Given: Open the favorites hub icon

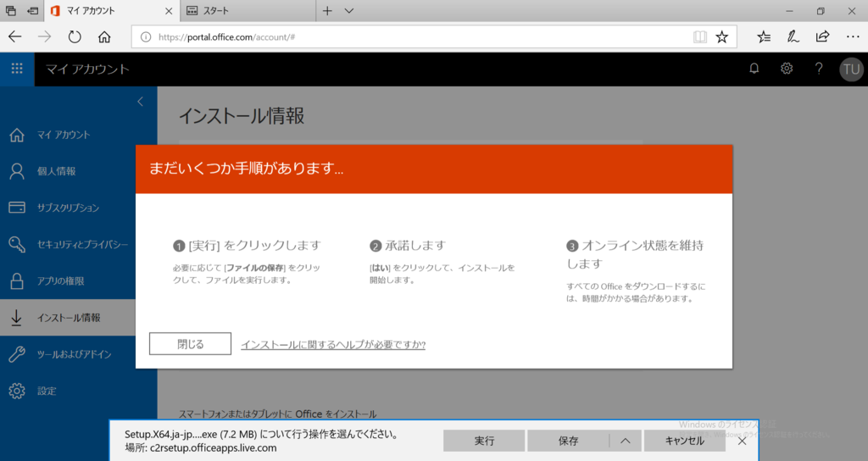Looking at the screenshot, I should pyautogui.click(x=764, y=37).
